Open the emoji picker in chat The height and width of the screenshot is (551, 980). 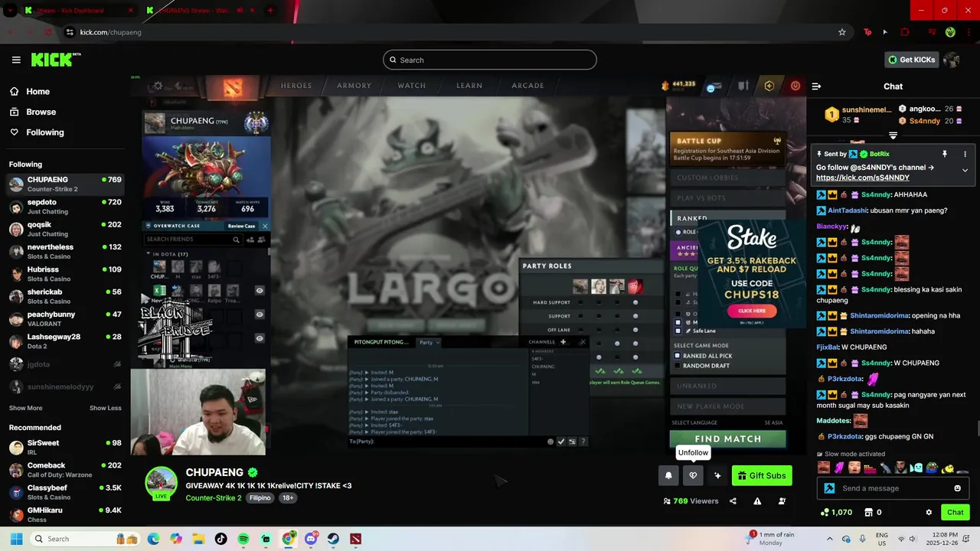[x=957, y=488]
